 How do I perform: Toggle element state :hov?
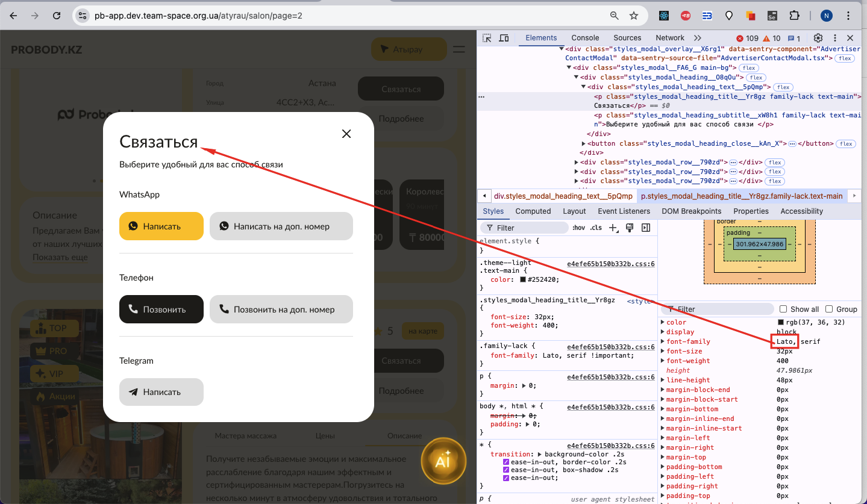coord(579,228)
